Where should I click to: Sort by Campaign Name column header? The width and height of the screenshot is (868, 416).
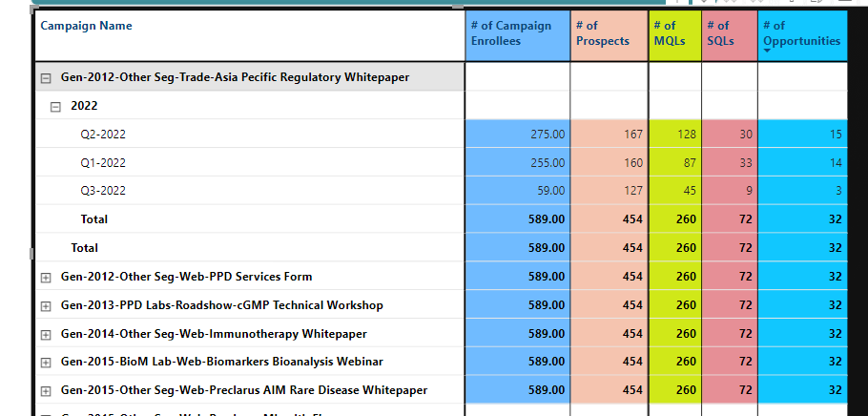point(87,26)
